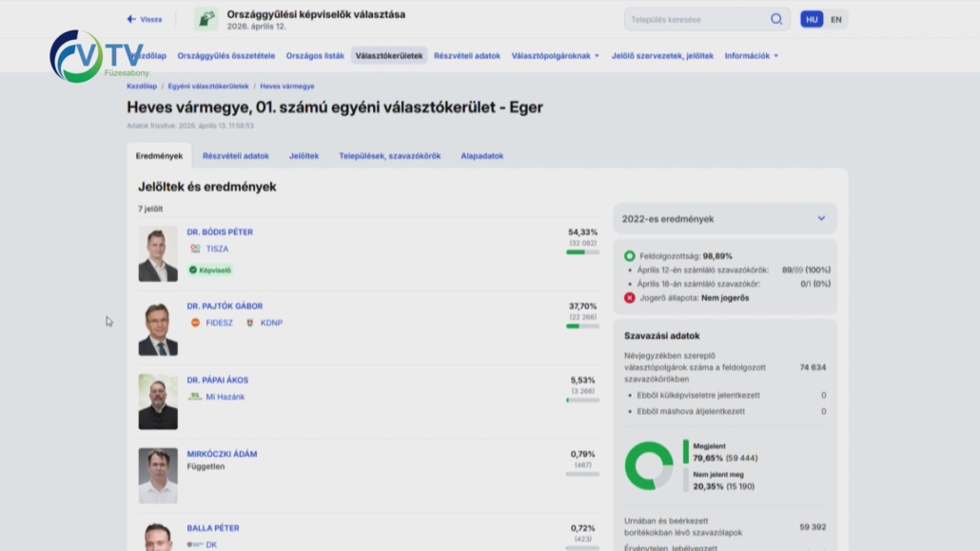
Task: Click the search magnifier icon
Action: click(x=776, y=19)
